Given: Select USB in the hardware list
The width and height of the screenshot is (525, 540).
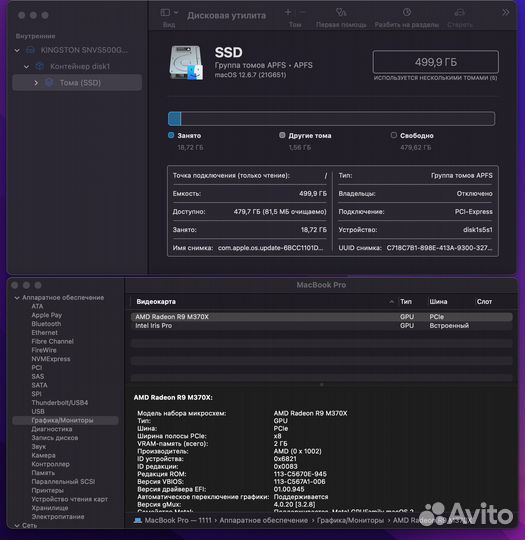Looking at the screenshot, I should point(38,412).
